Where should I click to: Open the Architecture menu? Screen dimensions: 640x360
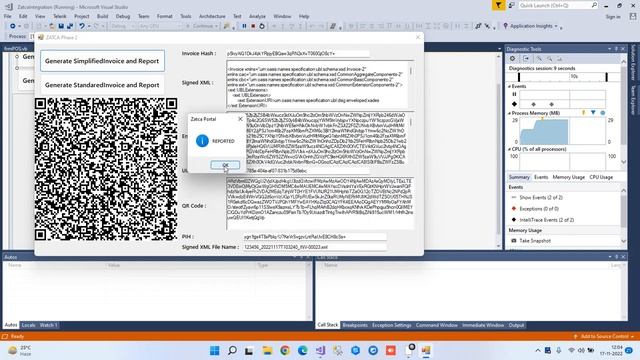(x=212, y=16)
